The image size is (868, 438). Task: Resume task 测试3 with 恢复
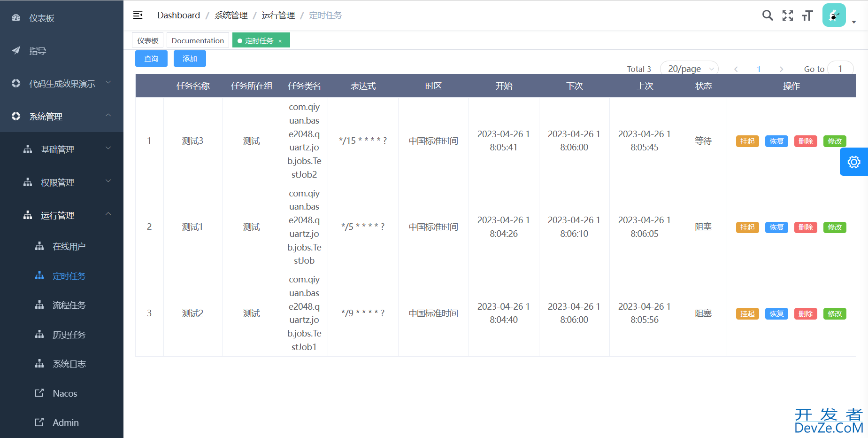776,141
